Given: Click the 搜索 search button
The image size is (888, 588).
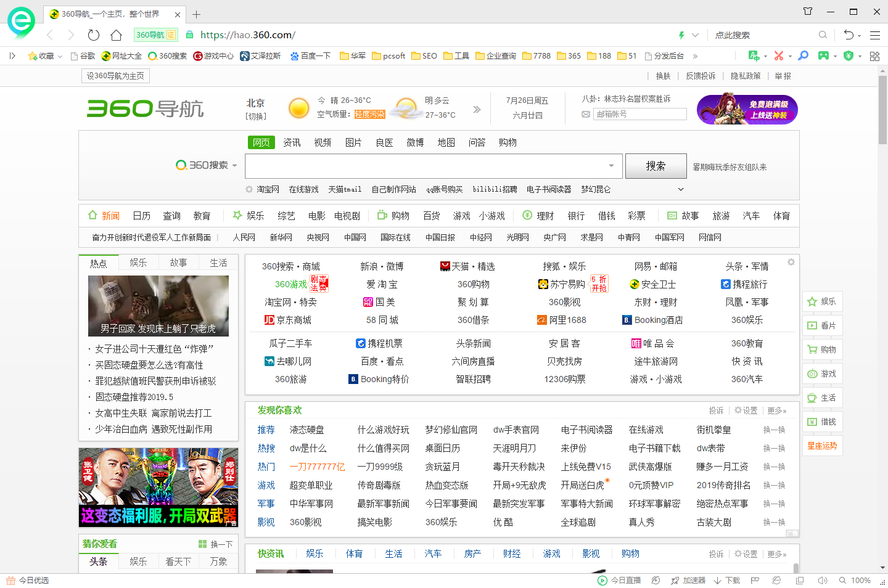Looking at the screenshot, I should click(656, 165).
